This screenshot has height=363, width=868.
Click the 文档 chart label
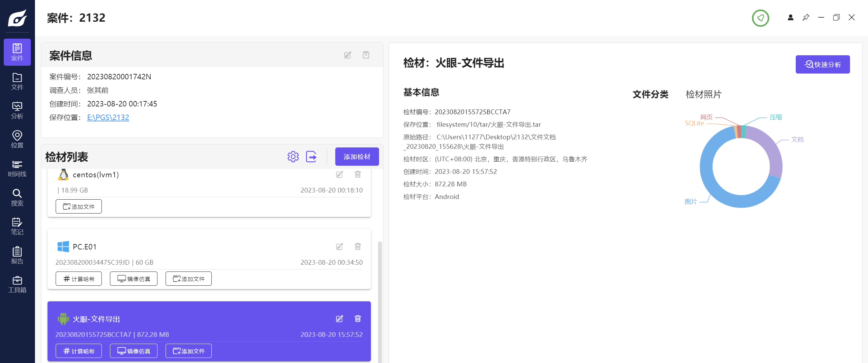797,139
